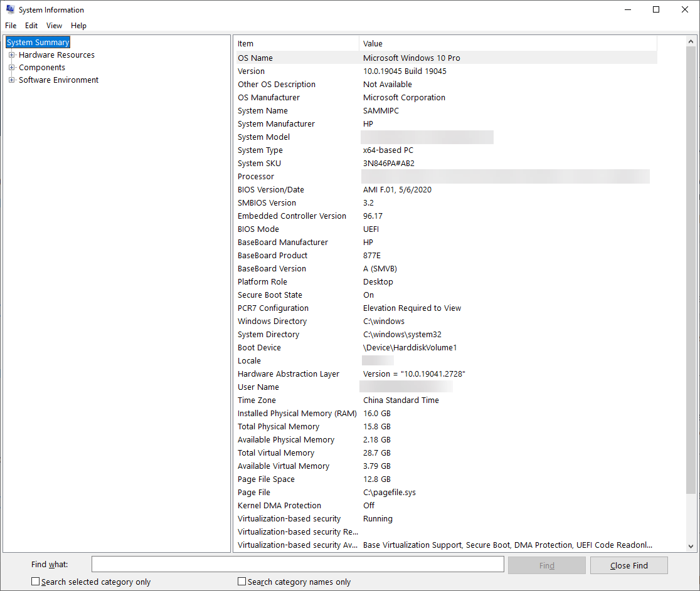The width and height of the screenshot is (700, 591).
Task: Open the View menu
Action: (54, 26)
